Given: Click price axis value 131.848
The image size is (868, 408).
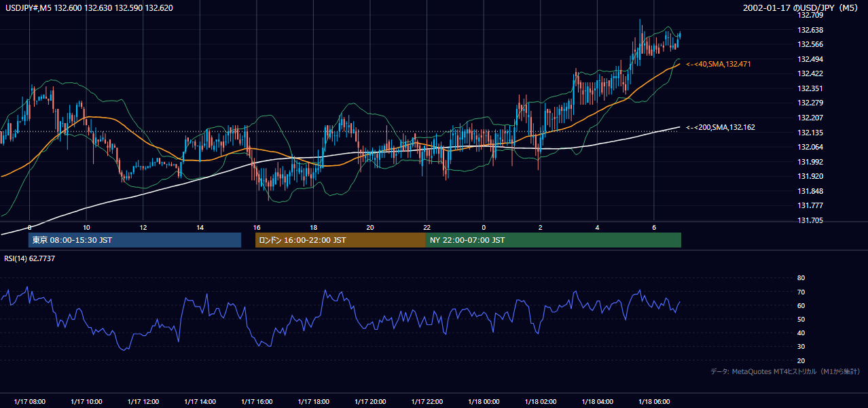Looking at the screenshot, I should [810, 191].
